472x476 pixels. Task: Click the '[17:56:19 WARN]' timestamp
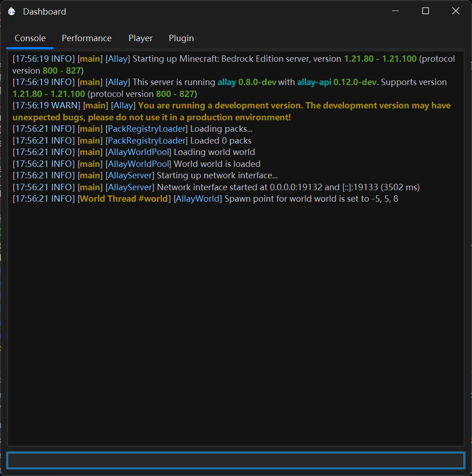tap(47, 106)
